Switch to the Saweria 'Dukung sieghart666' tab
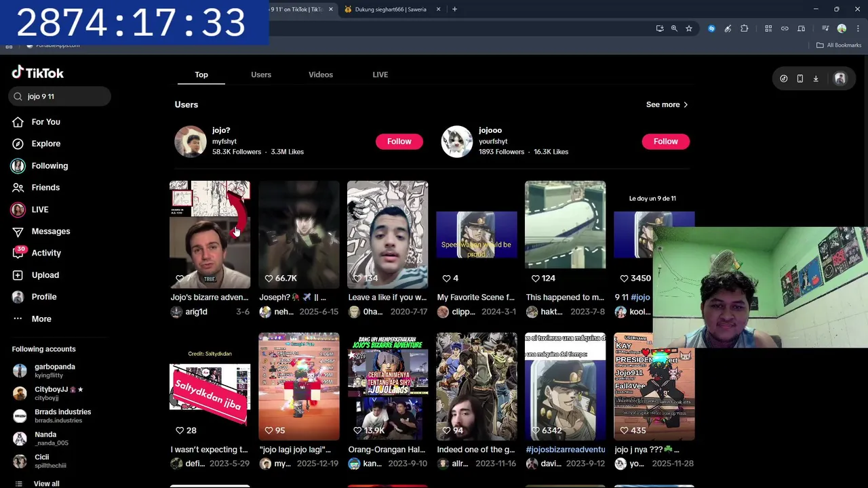The width and height of the screenshot is (868, 488). 390,9
